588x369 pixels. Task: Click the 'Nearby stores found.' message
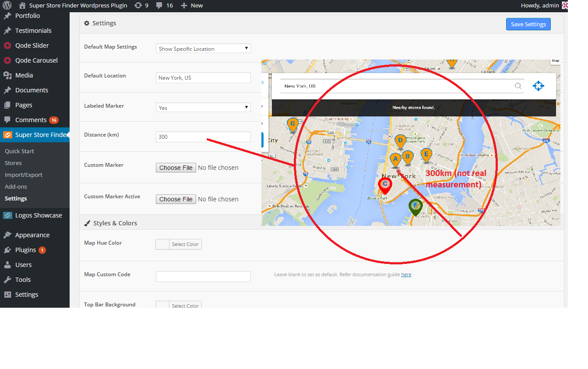pos(413,107)
